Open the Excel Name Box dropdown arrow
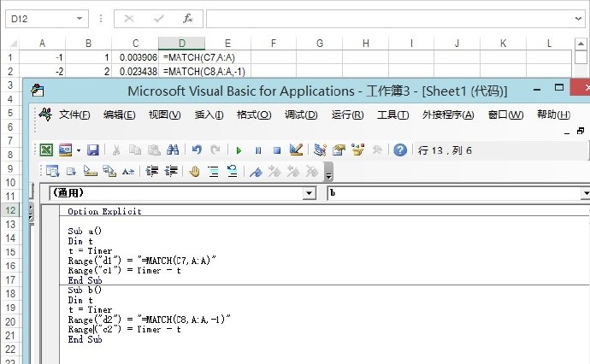Screen dimensions: 590x364 (80, 19)
